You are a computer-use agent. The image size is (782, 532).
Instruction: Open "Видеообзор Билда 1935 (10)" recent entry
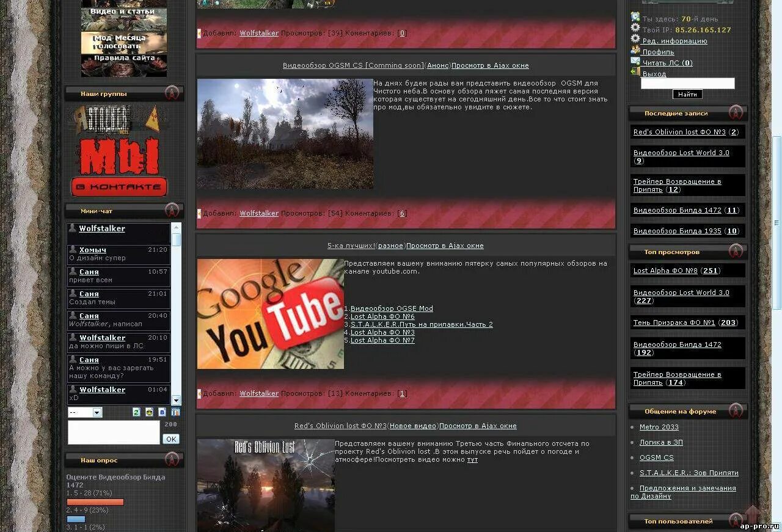[x=686, y=231]
